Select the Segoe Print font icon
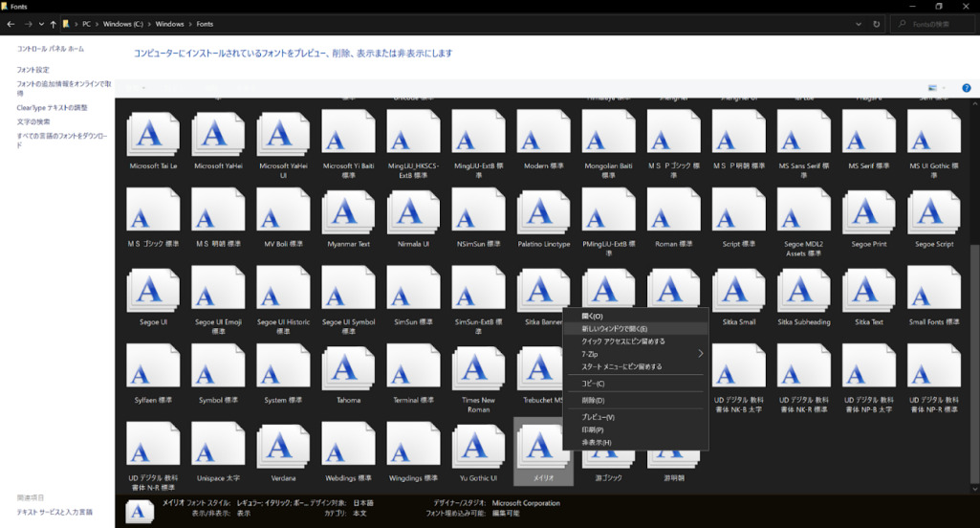This screenshot has width=980, height=528. tap(869, 211)
